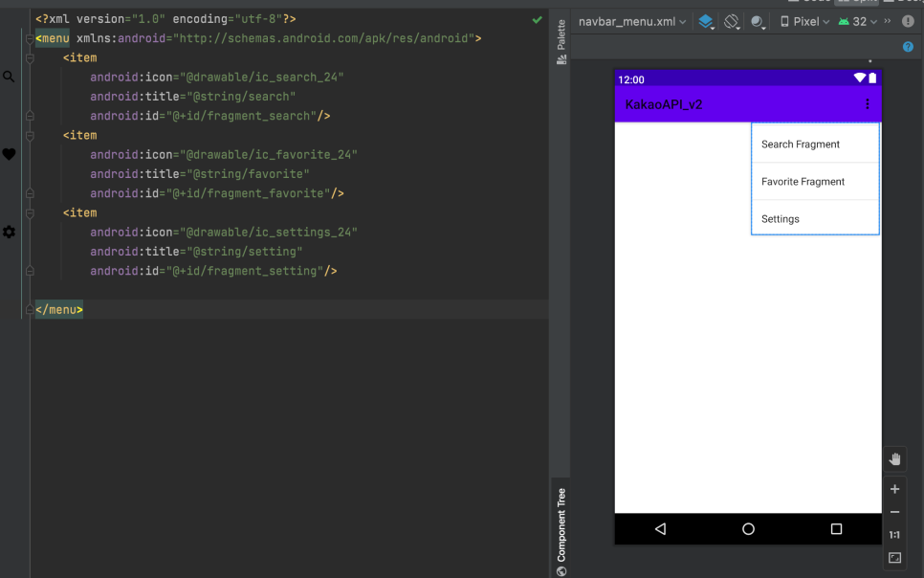Click the @drawable/ic_search_24 attribute value
Viewport: 924px width, 578px height.
(262, 78)
